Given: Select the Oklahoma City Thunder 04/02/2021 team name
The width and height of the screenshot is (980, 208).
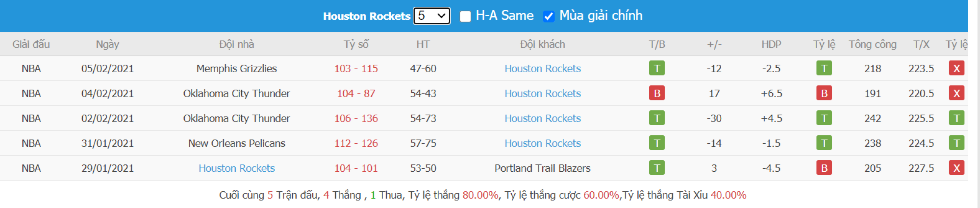Looking at the screenshot, I should [x=237, y=93].
